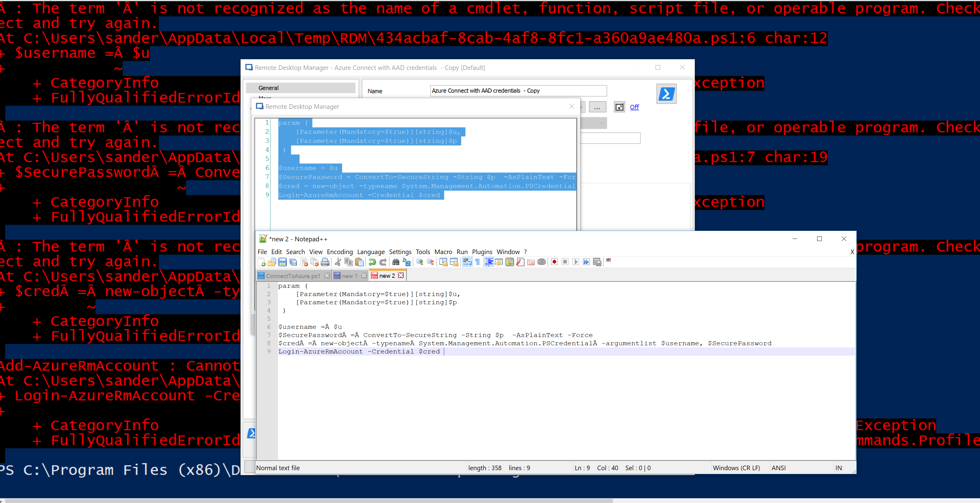This screenshot has height=503, width=980.
Task: Click the Stop Recording macro icon
Action: (565, 262)
